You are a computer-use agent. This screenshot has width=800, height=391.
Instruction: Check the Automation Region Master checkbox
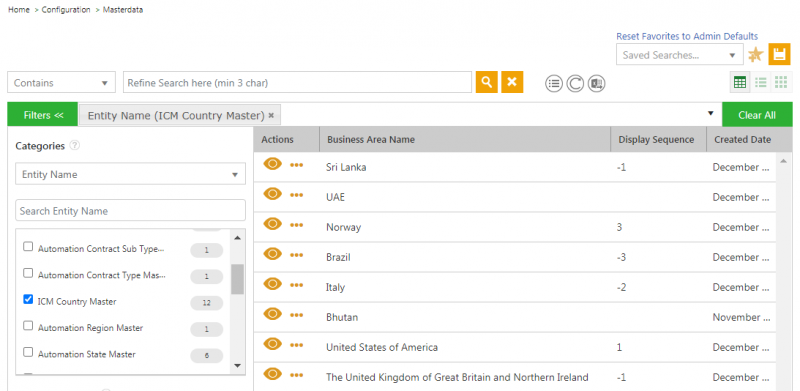coord(29,326)
